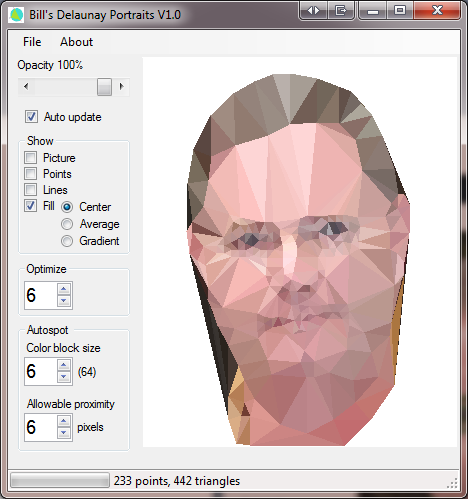Screen dimensions: 468x499
Task: Click the app icon in the title bar
Action: [x=16, y=15]
